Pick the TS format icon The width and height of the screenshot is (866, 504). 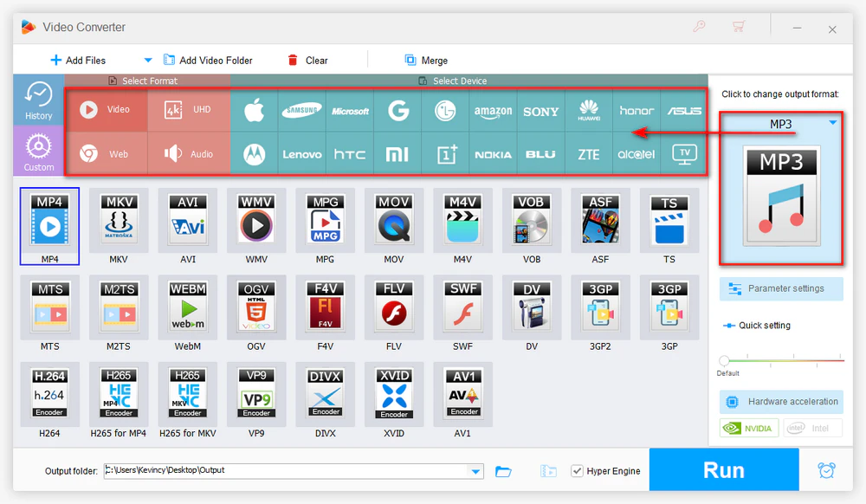click(669, 220)
